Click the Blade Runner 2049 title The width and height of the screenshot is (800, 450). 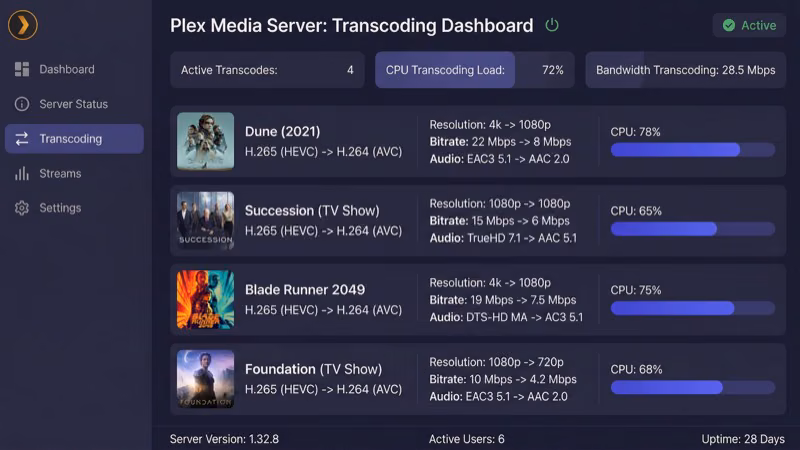tap(305, 290)
